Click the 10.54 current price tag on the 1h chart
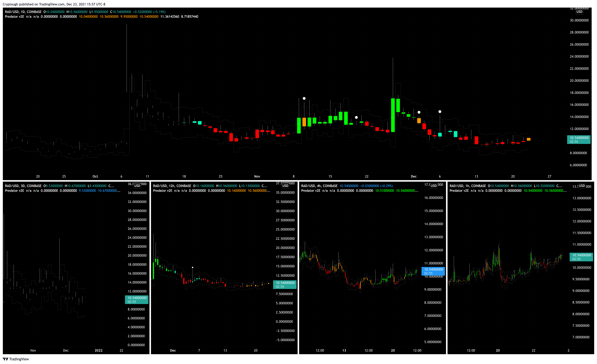The height and width of the screenshot is (364, 597). 581,257
